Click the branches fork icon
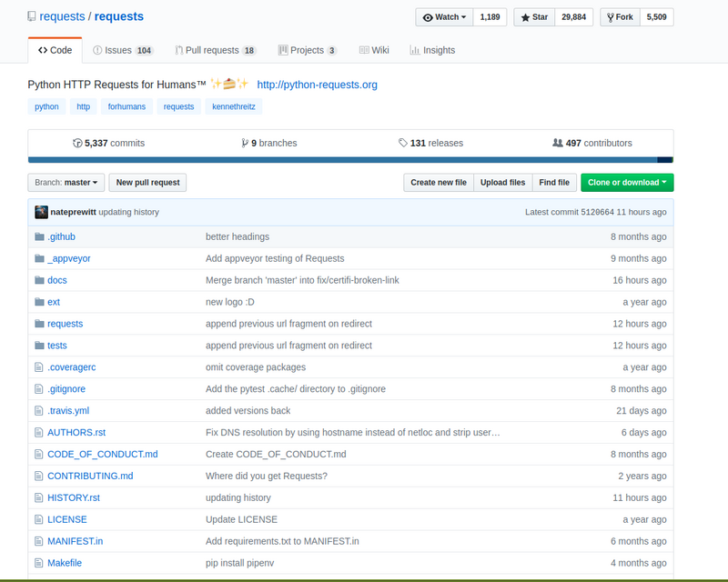Screen dimensions: 728x582 [x=245, y=143]
